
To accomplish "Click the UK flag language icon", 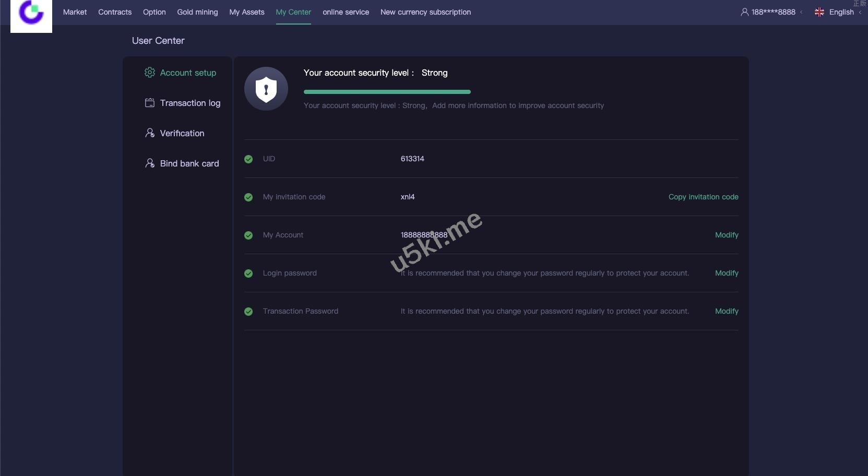I will click(819, 12).
